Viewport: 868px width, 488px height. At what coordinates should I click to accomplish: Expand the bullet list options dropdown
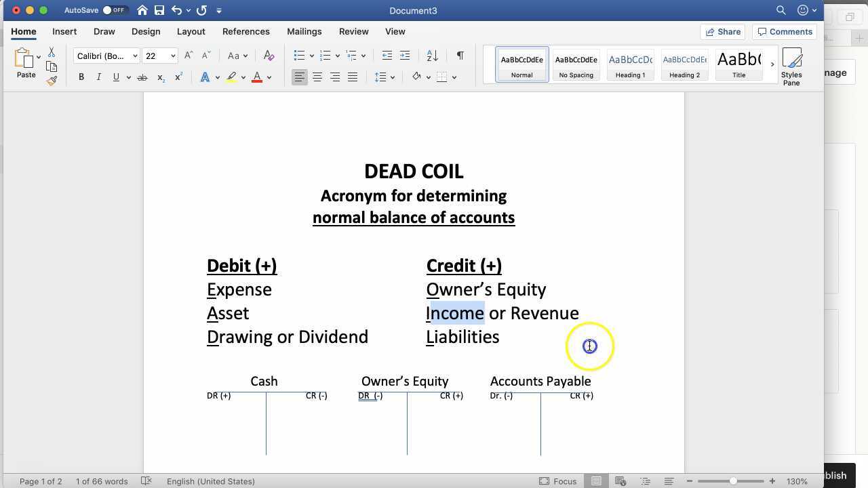click(x=313, y=56)
